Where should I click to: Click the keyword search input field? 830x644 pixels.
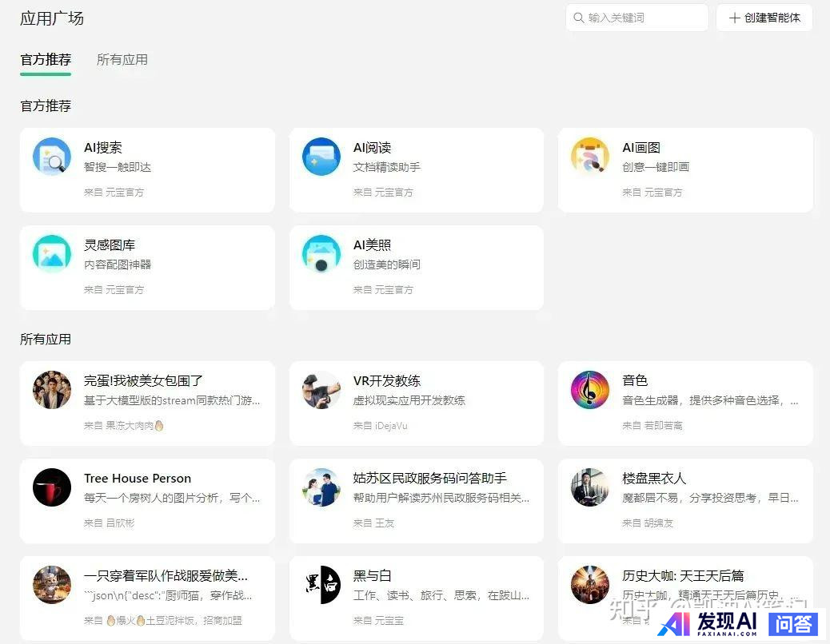644,18
